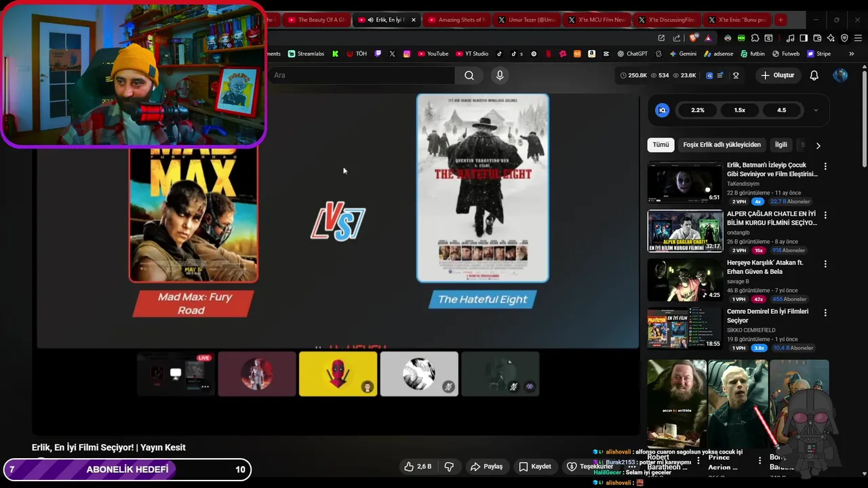
Task: Open options menu for Cemre Demirel video
Action: (x=825, y=312)
